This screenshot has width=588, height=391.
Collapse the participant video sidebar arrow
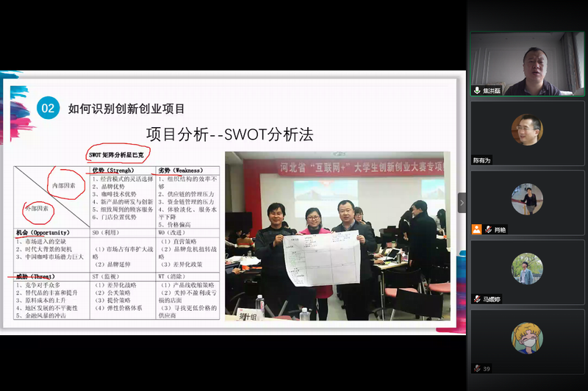[462, 203]
